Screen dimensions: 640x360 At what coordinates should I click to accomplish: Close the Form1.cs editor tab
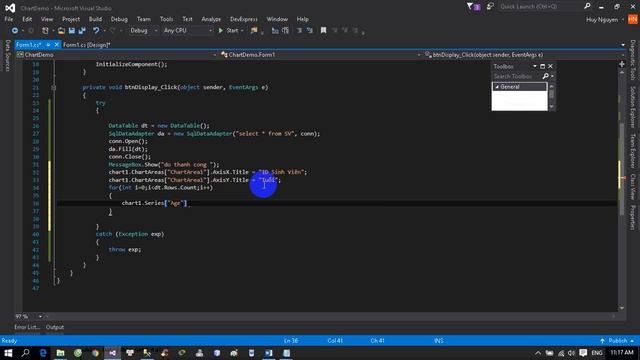click(56, 44)
